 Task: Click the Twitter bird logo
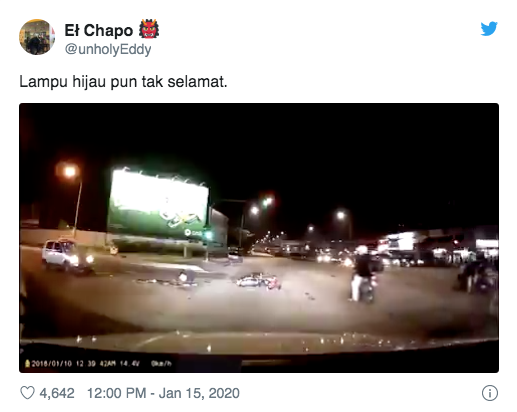tap(489, 28)
